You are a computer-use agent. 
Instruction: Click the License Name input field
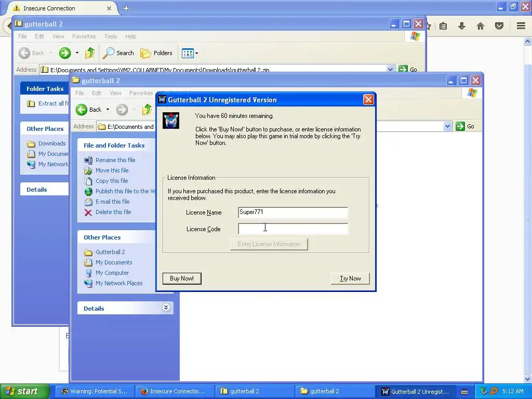tap(293, 212)
